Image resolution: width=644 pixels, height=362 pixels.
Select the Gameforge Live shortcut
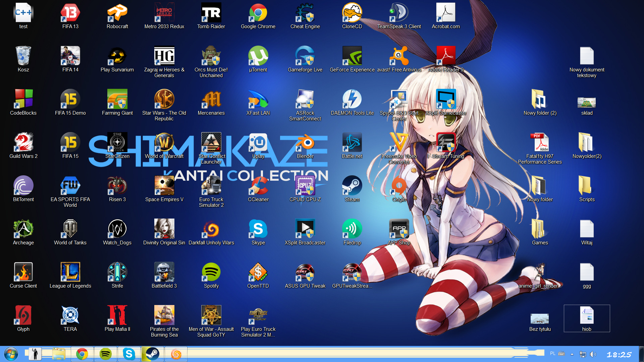(x=305, y=59)
